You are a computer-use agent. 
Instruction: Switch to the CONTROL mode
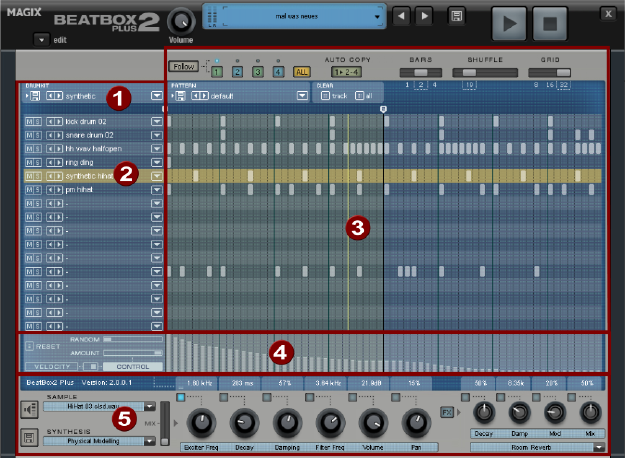[x=133, y=366]
